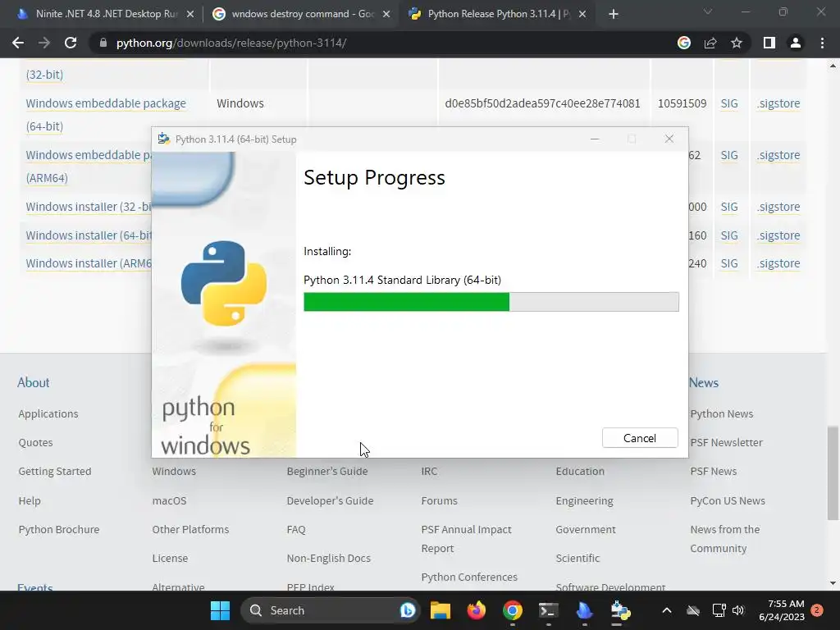Open SIG link in Windows installer (ARM64) row

729,263
